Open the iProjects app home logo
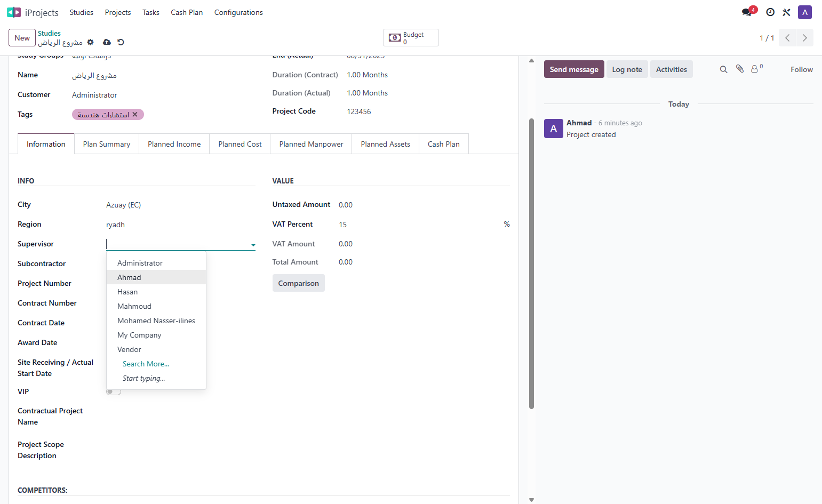 coord(14,12)
